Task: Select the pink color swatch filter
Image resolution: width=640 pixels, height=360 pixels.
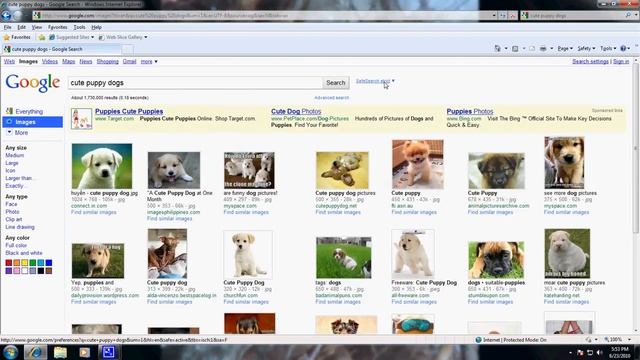Action: coord(17,271)
